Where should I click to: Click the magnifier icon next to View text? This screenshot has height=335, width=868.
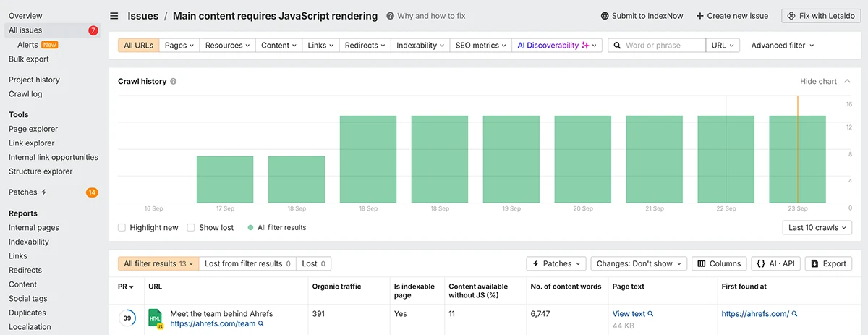[651, 314]
